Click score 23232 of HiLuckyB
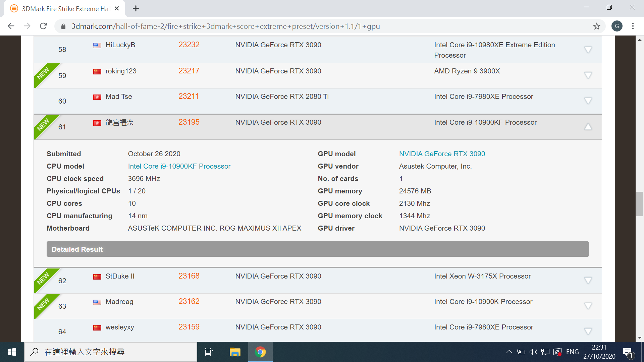The image size is (644, 362). pos(189,45)
